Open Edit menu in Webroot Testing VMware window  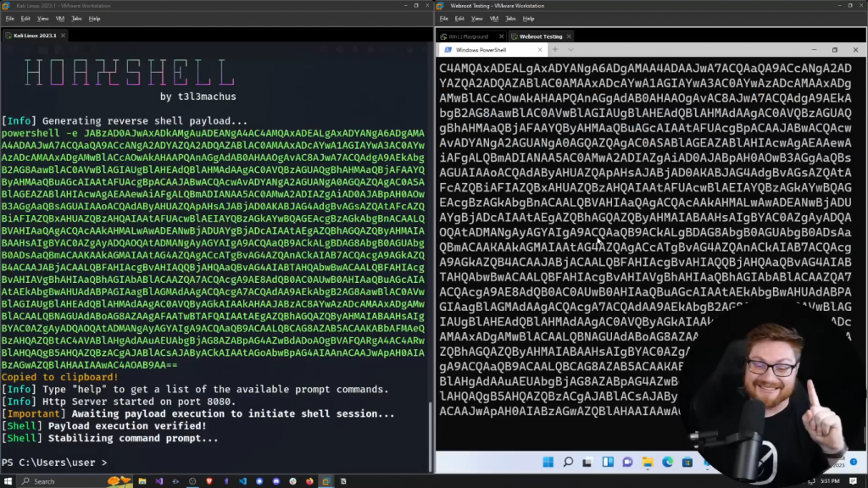click(x=459, y=19)
